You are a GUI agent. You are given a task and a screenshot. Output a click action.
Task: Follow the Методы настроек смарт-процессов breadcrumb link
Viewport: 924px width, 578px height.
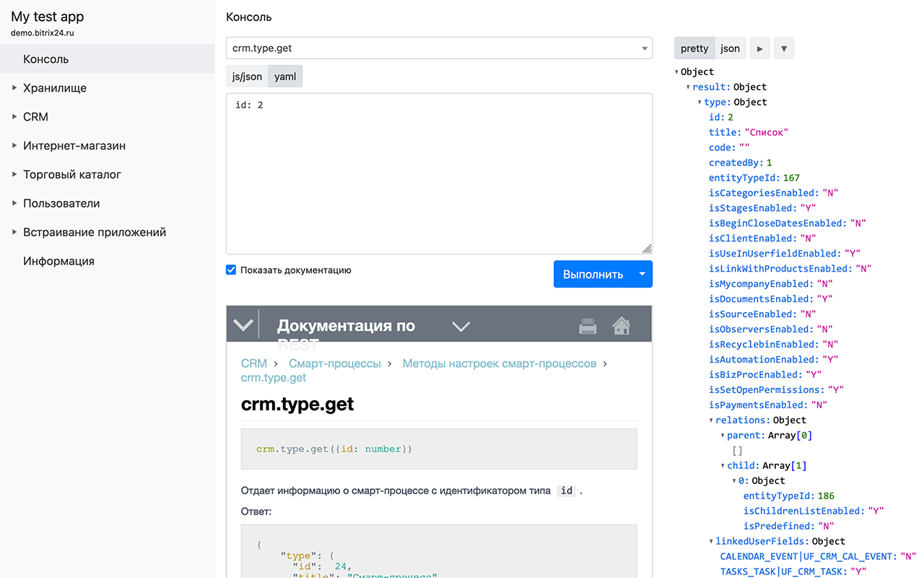click(500, 363)
